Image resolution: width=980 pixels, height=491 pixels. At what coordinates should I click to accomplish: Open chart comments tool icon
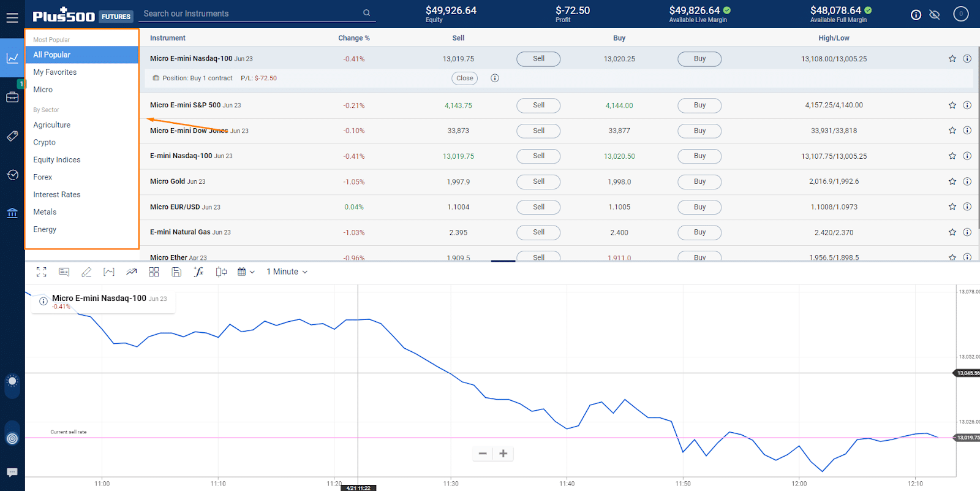tap(64, 272)
